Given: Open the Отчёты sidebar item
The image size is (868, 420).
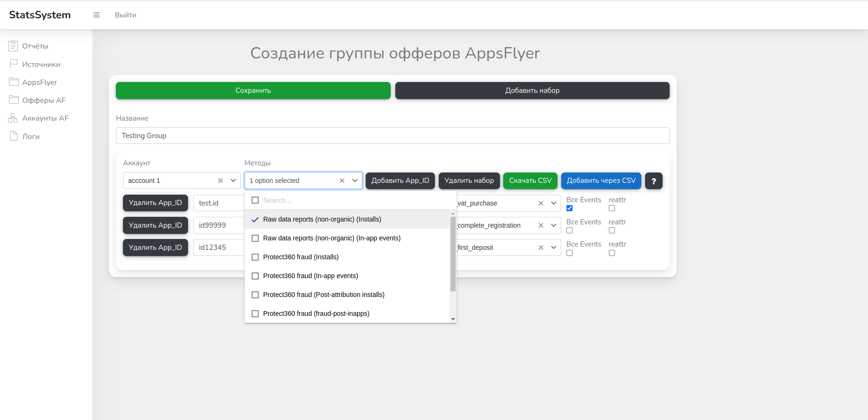Looking at the screenshot, I should pos(35,46).
